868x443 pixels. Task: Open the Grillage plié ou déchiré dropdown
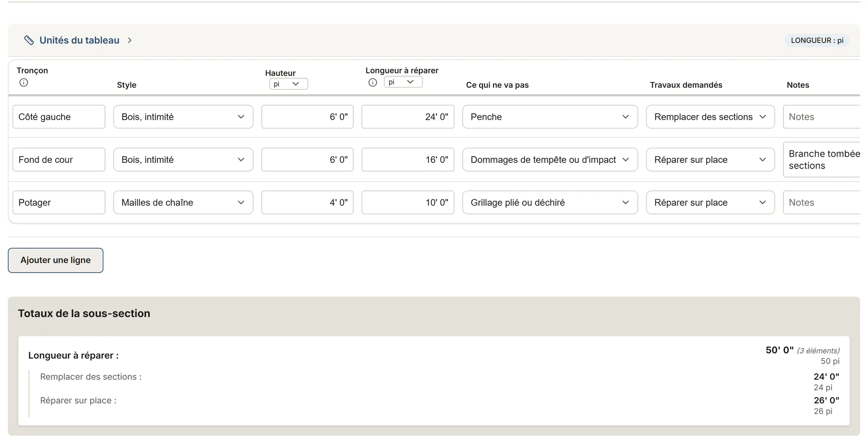coord(550,202)
